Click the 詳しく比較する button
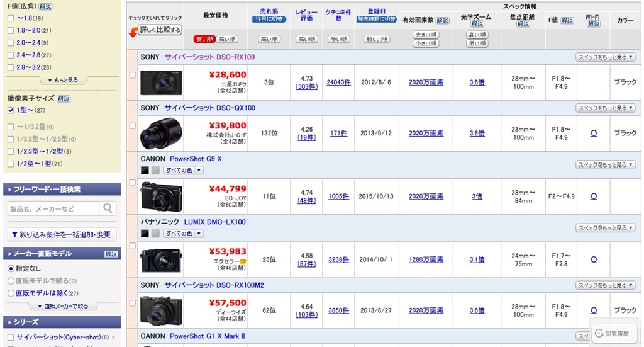 pos(160,30)
